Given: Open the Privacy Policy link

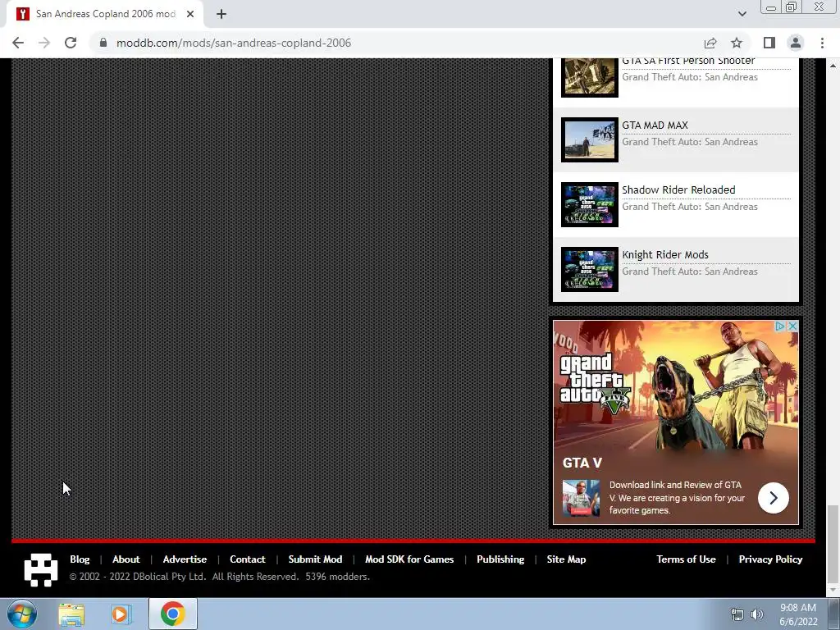Looking at the screenshot, I should point(770,559).
